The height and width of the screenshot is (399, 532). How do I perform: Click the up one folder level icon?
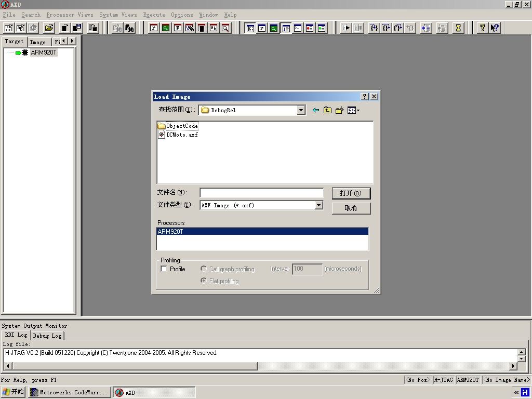coord(327,110)
